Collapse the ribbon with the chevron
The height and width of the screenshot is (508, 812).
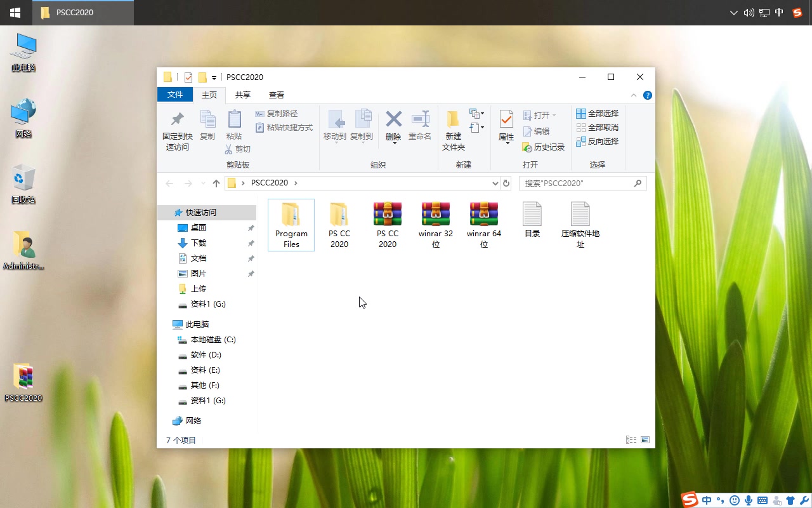634,95
